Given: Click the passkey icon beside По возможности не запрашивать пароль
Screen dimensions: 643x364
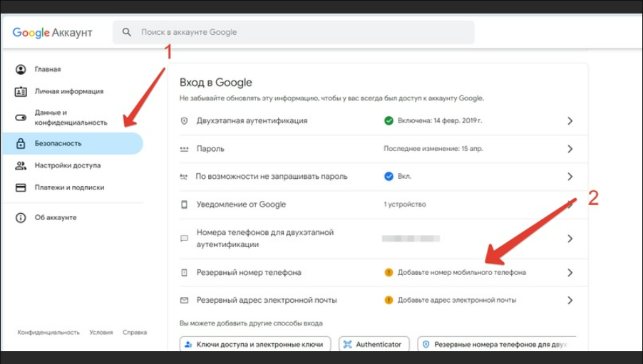Looking at the screenshot, I should point(184,177).
